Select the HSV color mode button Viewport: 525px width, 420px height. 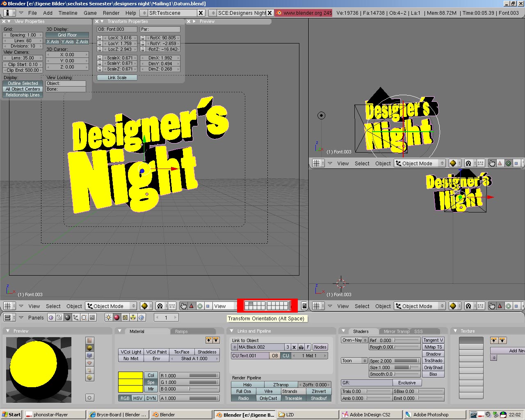click(x=138, y=398)
